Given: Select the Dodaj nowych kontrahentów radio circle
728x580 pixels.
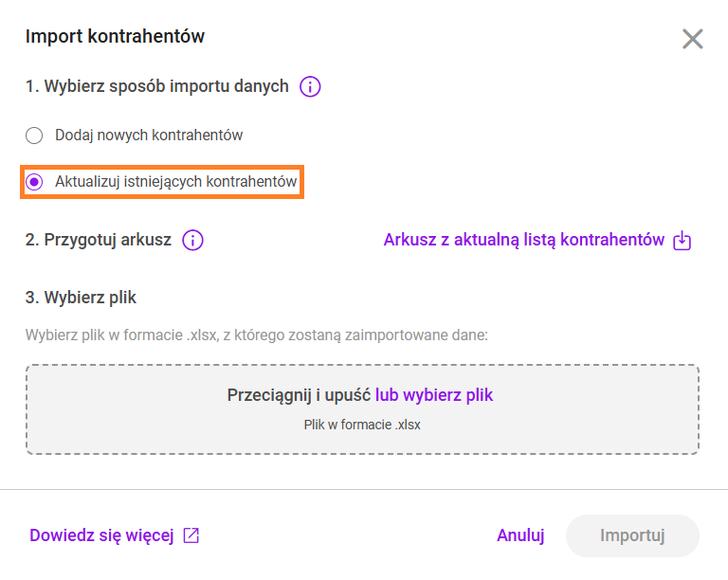Looking at the screenshot, I should point(34,136).
